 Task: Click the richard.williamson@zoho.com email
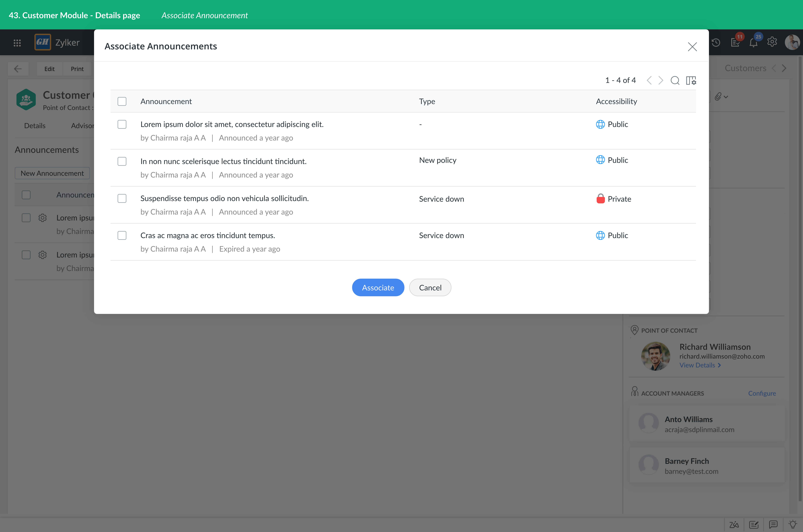click(x=722, y=357)
